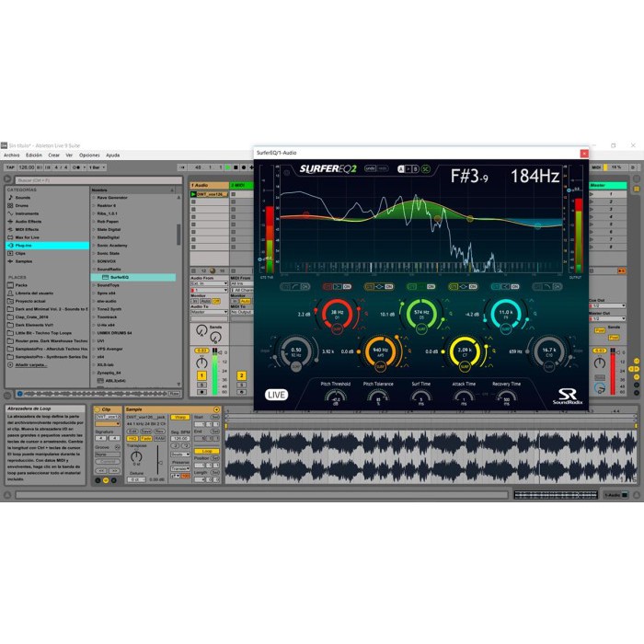Click Pitch Threshold knob
Viewport: 644px width, 644px height.
(x=336, y=397)
